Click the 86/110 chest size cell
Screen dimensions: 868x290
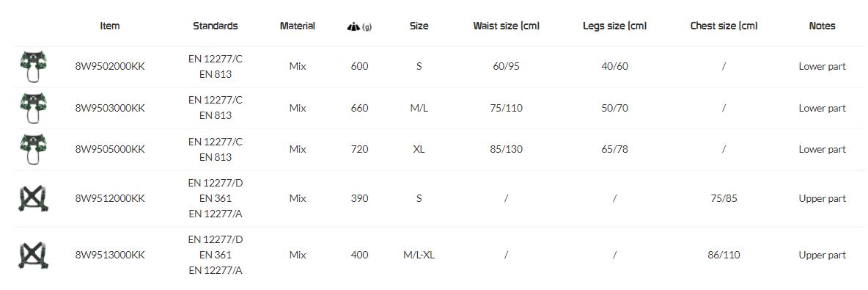pos(724,255)
